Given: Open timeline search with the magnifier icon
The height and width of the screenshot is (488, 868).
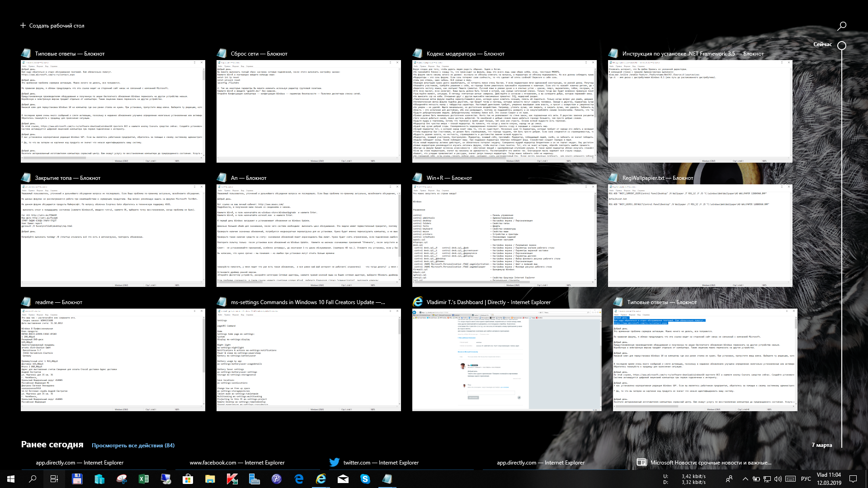Looking at the screenshot, I should (x=842, y=26).
